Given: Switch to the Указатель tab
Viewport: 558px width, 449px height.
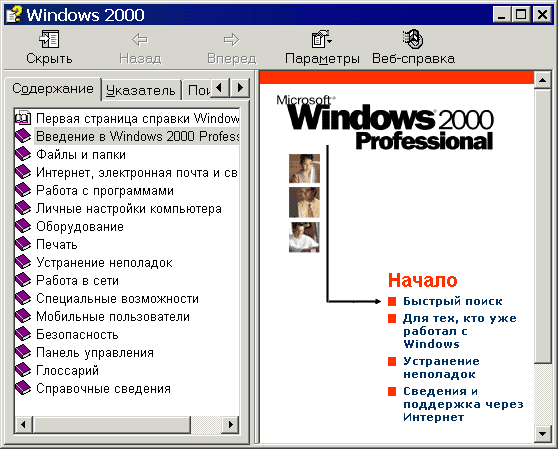Looking at the screenshot, I should (141, 90).
